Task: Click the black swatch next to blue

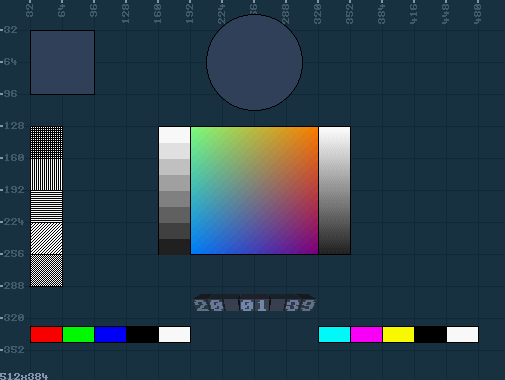Action: 142,334
